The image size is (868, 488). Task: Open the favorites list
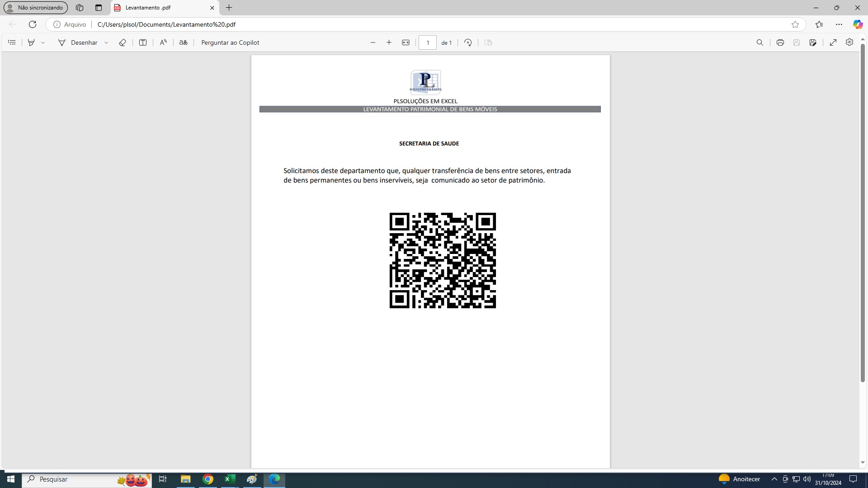819,24
